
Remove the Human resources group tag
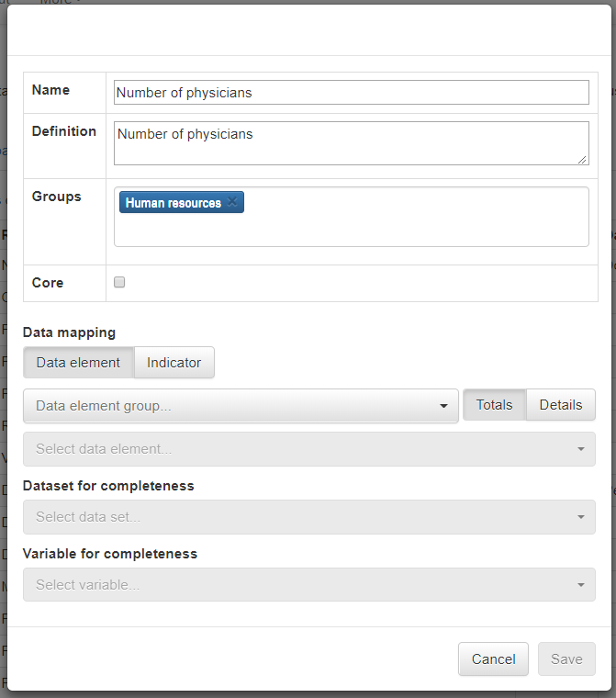(232, 202)
